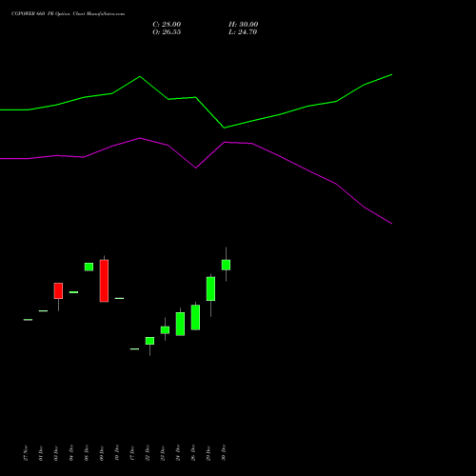
Task: Select the close value 'C: 28.00'
Action: 167,25
